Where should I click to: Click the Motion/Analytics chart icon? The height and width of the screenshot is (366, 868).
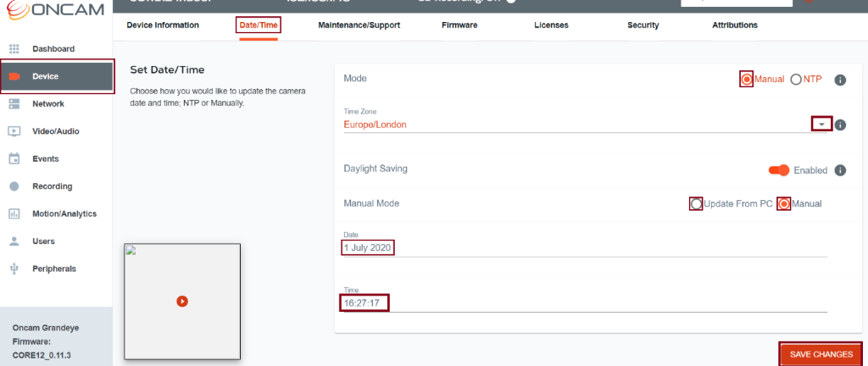[15, 214]
